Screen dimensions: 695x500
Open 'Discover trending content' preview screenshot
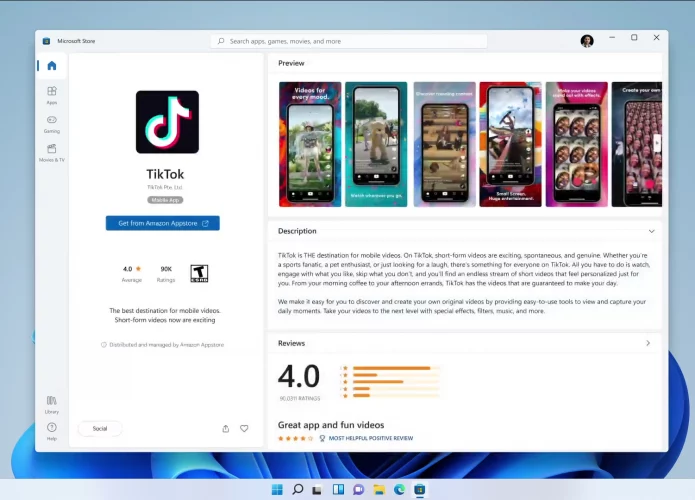pyautogui.click(x=445, y=145)
